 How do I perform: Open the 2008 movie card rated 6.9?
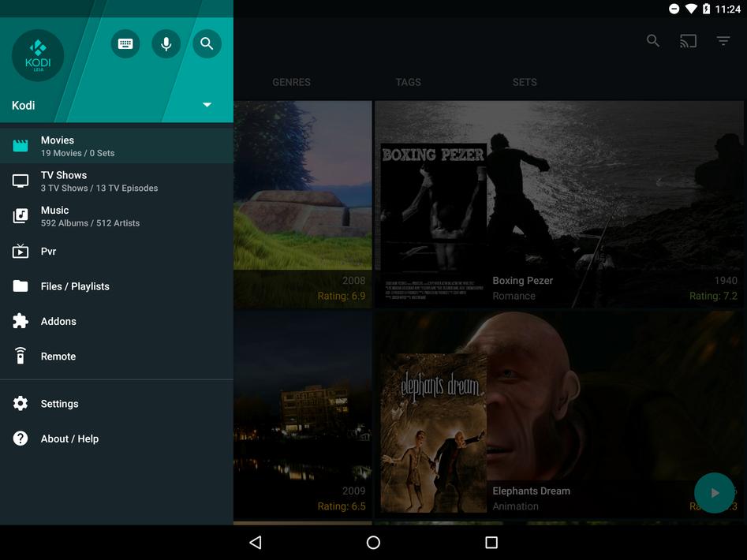[303, 204]
